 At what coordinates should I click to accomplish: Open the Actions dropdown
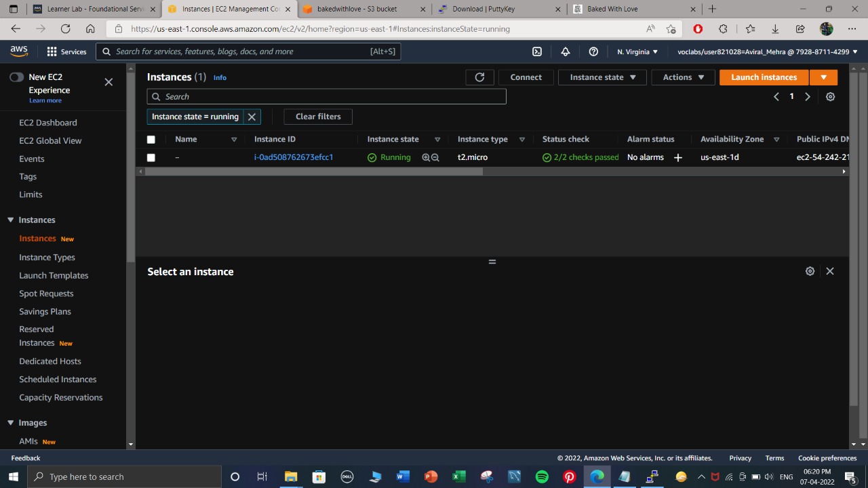click(x=684, y=77)
